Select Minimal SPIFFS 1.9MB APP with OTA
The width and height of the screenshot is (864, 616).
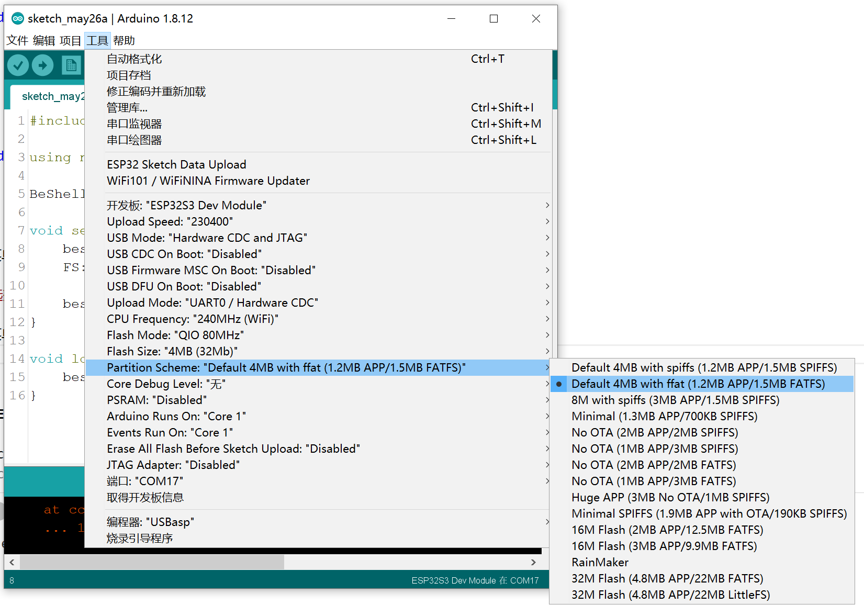[x=702, y=514]
